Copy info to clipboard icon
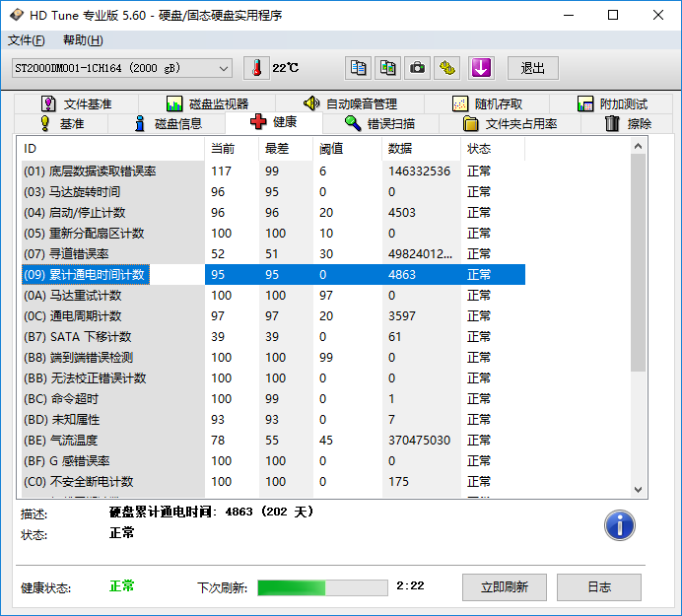The image size is (682, 616). (x=358, y=68)
